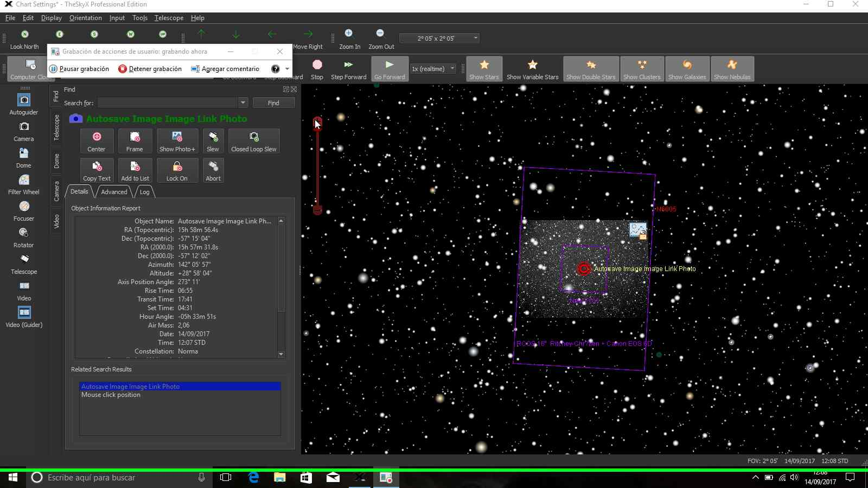Stop the time flow
The image size is (868, 488).
tap(317, 69)
